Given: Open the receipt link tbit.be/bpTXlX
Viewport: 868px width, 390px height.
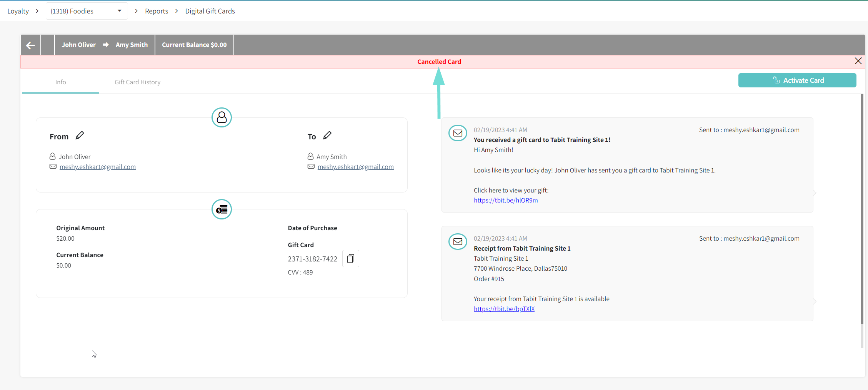Looking at the screenshot, I should [x=504, y=309].
